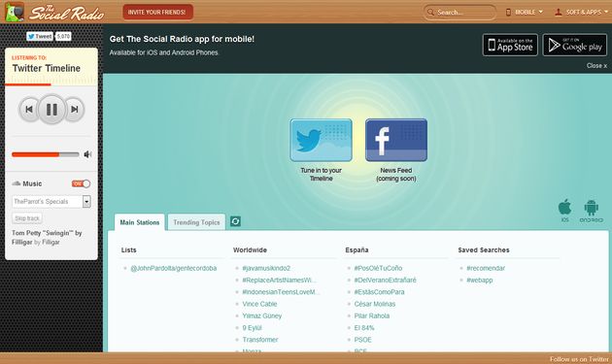Click the Social Radio parrot logo
Image resolution: width=612 pixels, height=364 pixels.
tap(15, 12)
